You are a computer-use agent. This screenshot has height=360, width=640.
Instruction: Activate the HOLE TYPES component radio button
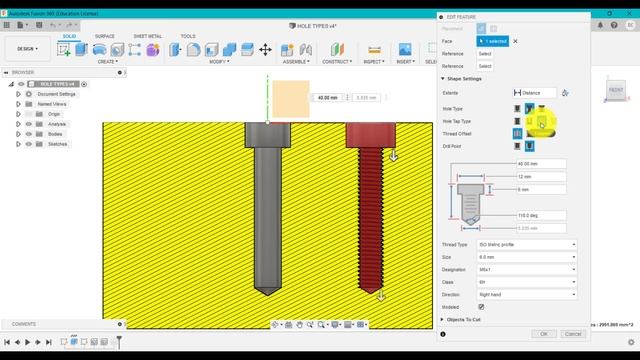tap(84, 84)
